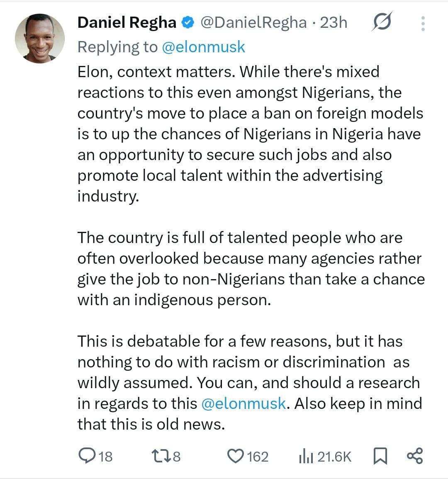Open the 23h timestamp link
Image resolution: width=448 pixels, height=479 pixels.
[334, 22]
